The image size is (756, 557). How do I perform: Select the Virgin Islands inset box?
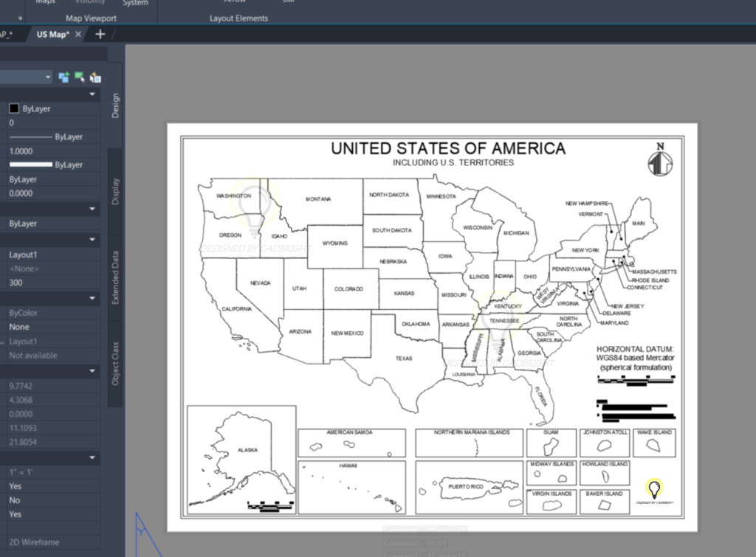(x=551, y=502)
